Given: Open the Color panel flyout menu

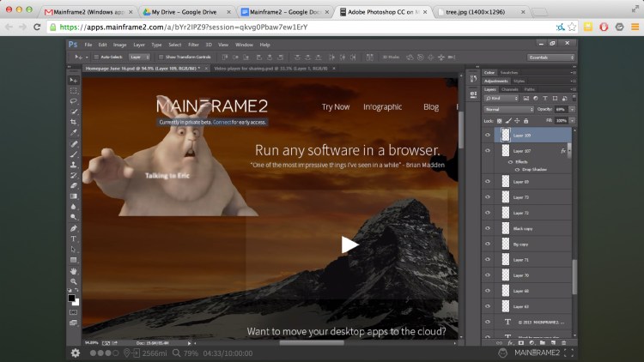Looking at the screenshot, I should tap(573, 73).
